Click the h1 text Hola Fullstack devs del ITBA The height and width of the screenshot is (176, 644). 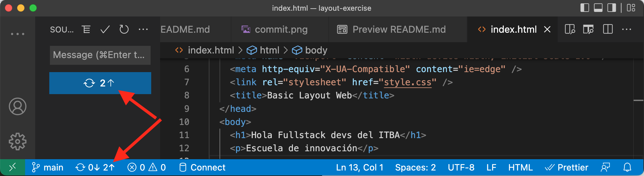[x=325, y=135]
